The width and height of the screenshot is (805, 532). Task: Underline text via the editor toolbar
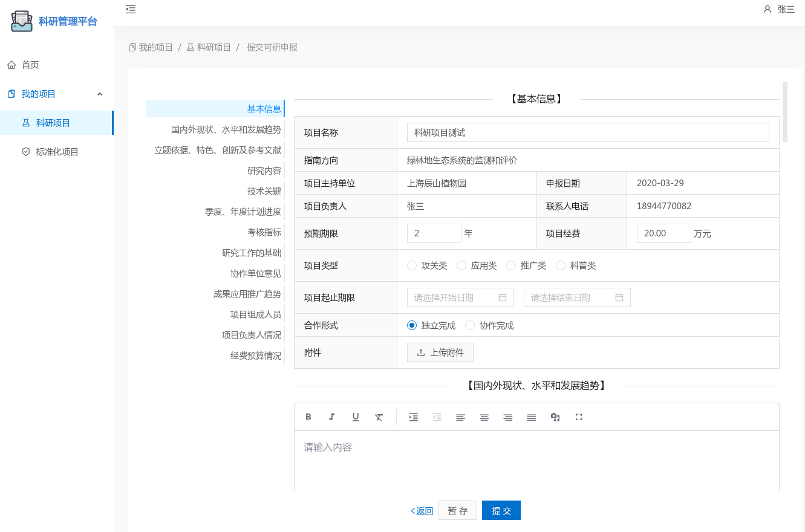[x=356, y=417]
